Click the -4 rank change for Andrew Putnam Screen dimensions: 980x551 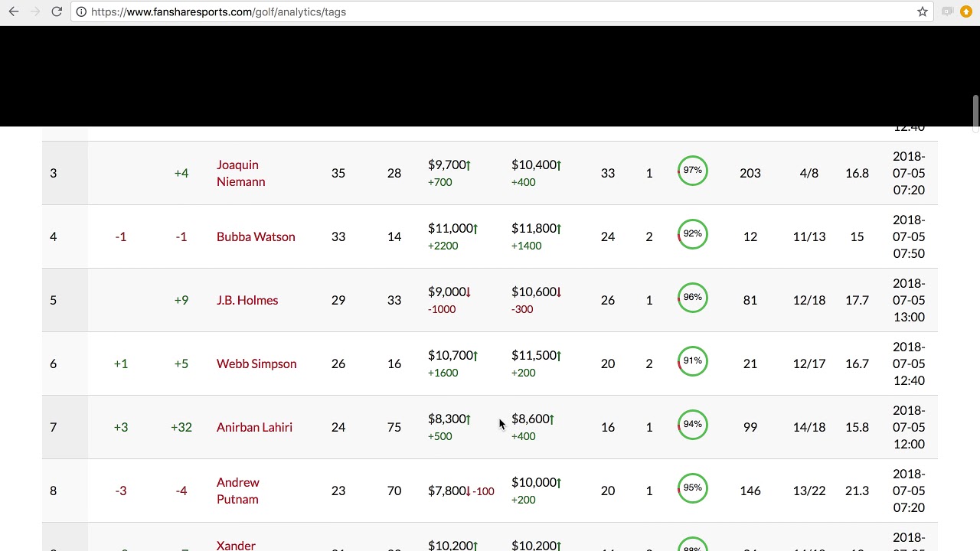pyautogui.click(x=181, y=491)
